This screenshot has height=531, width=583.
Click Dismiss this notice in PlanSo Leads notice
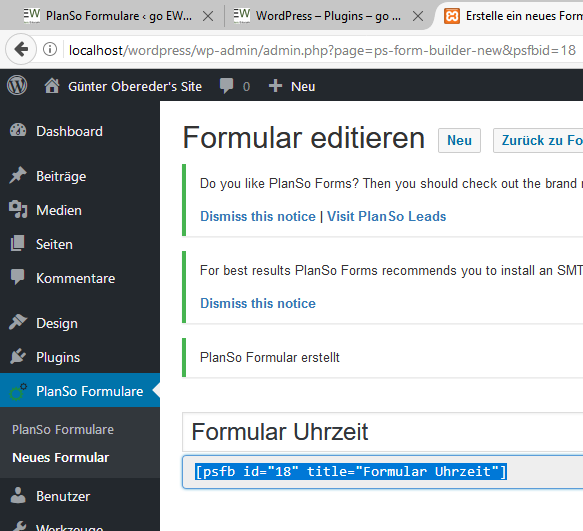258,216
